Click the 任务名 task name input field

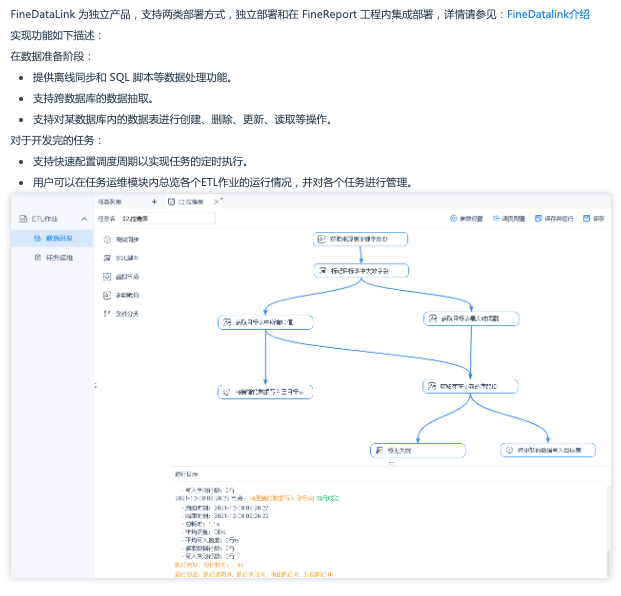tap(168, 219)
